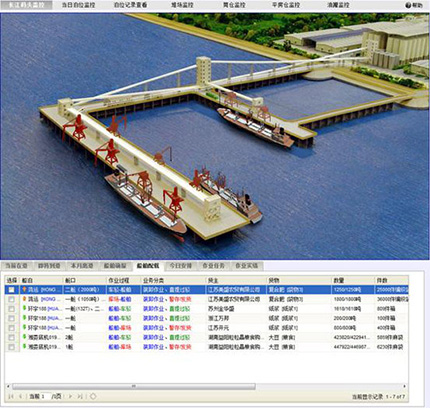
Task: Go to first page in pager
Action: [x=11, y=396]
